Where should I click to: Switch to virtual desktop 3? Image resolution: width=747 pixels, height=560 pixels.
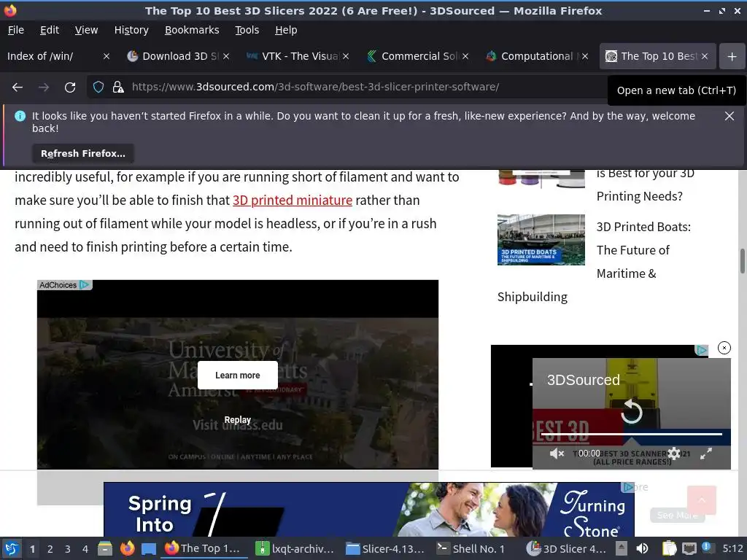click(68, 549)
